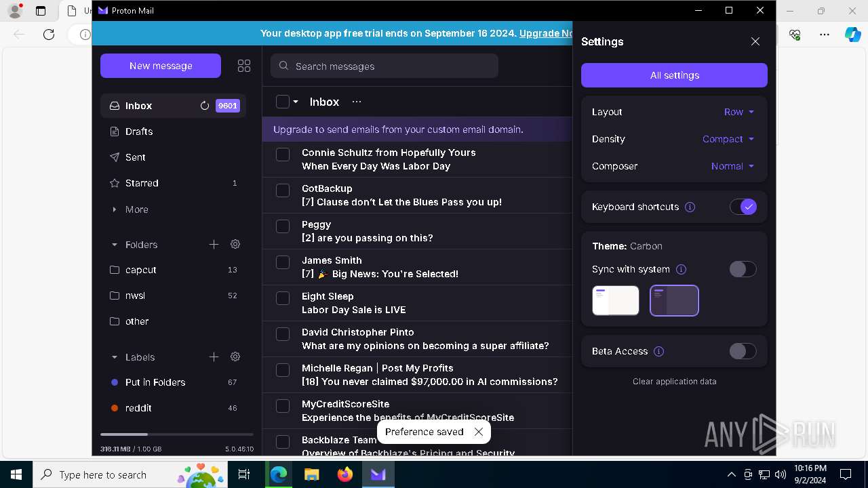868x488 pixels.
Task: Click Clear application data link
Action: click(x=674, y=382)
